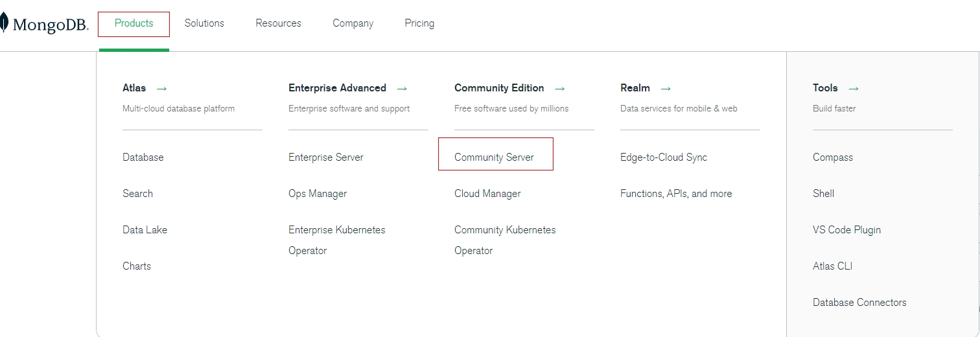Screen dimensions: 980x337
Task: Open the Enterprise Server link
Action: pos(325,157)
